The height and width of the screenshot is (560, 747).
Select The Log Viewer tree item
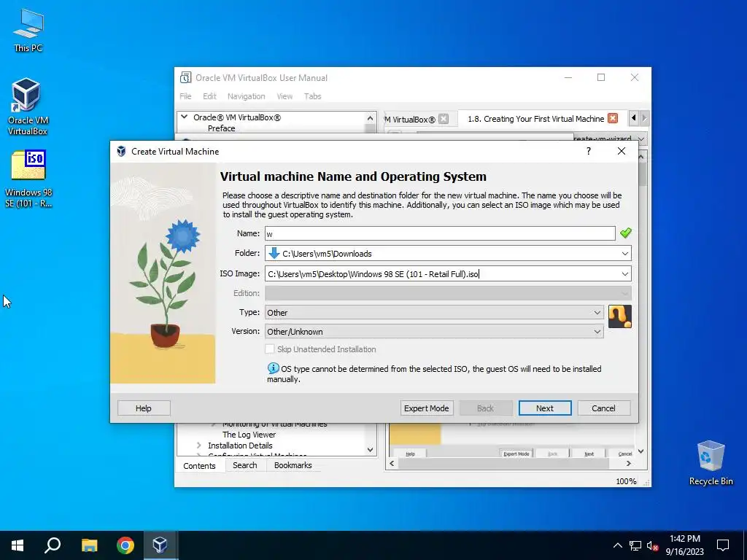tap(249, 435)
